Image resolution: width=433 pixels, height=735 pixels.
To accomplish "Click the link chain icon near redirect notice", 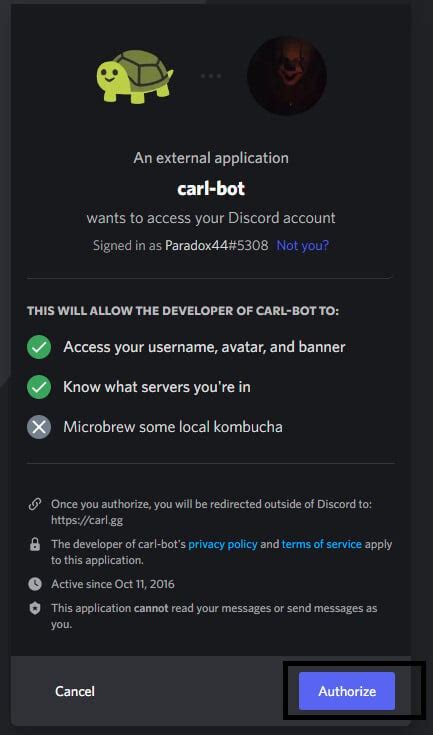I will 34,505.
